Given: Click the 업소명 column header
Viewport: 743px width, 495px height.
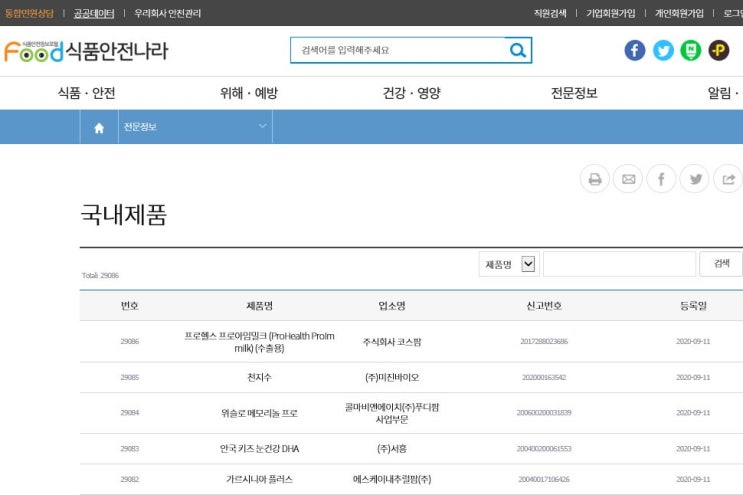Looking at the screenshot, I should 392,306.
